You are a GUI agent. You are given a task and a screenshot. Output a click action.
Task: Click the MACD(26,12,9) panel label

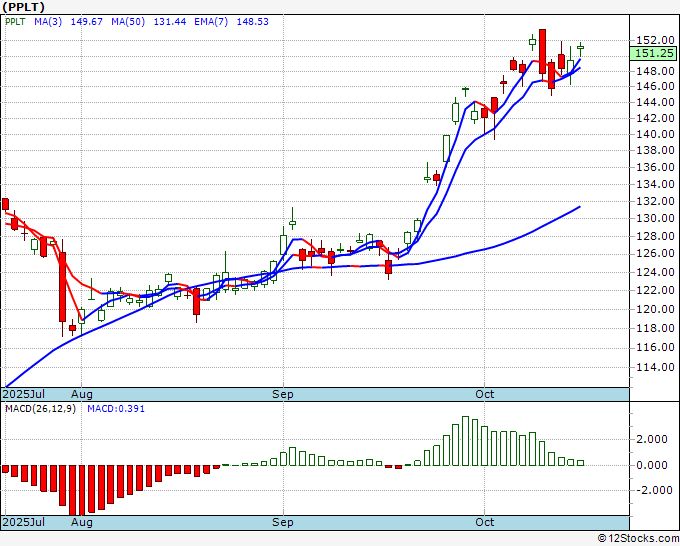pos(40,409)
